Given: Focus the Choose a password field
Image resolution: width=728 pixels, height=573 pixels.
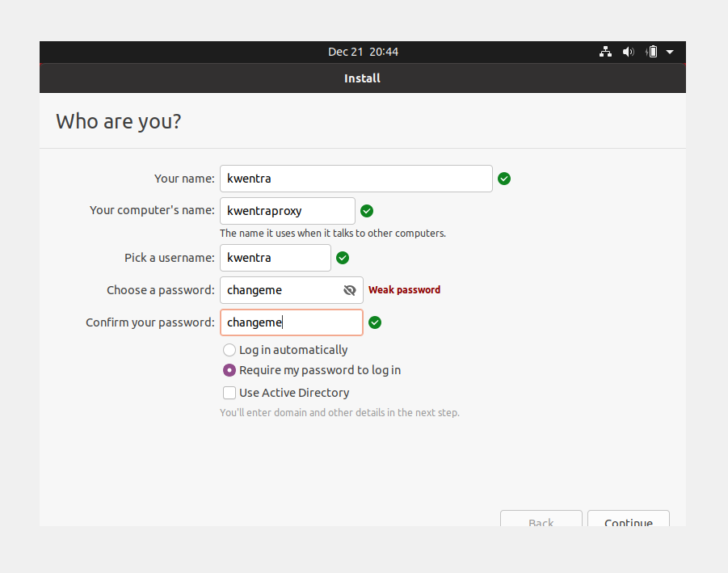Looking at the screenshot, I should click(292, 290).
